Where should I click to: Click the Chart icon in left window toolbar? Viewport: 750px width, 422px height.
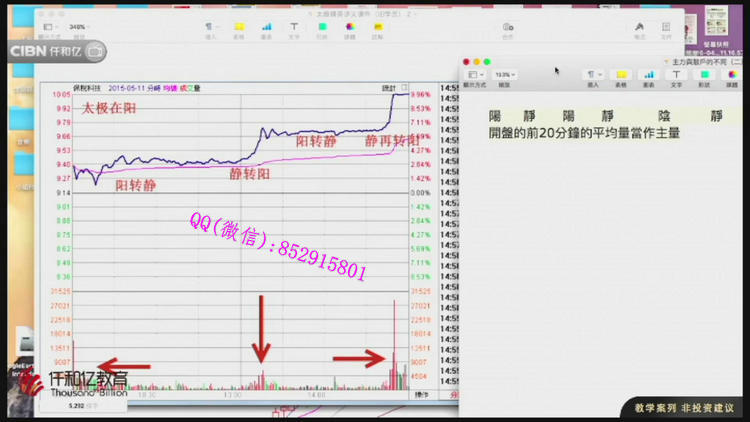point(267,27)
